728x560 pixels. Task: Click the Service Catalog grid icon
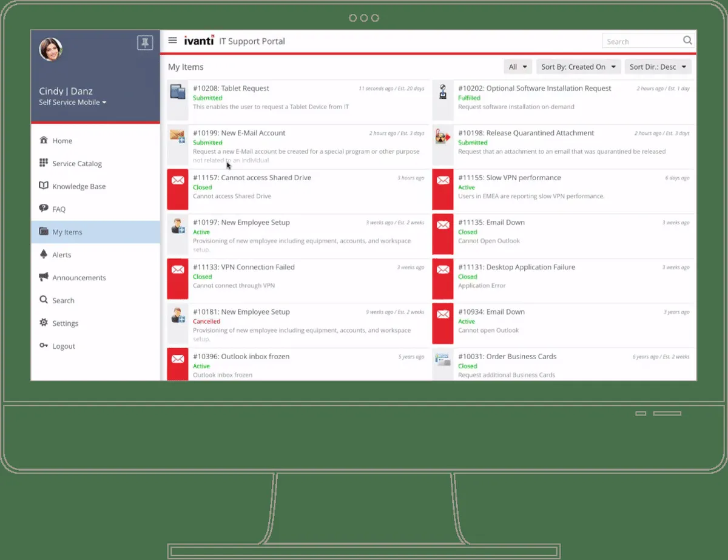44,163
